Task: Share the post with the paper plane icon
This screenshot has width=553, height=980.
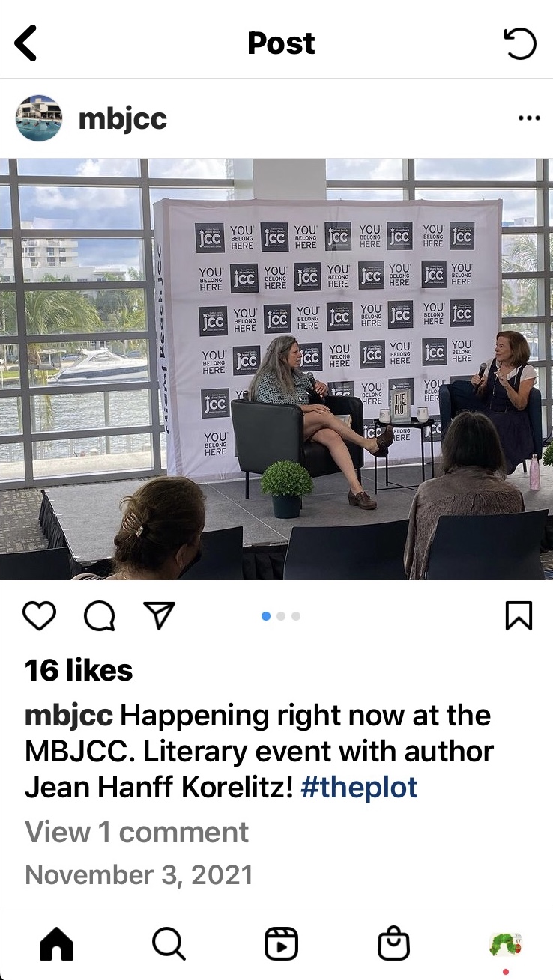Action: click(x=159, y=615)
